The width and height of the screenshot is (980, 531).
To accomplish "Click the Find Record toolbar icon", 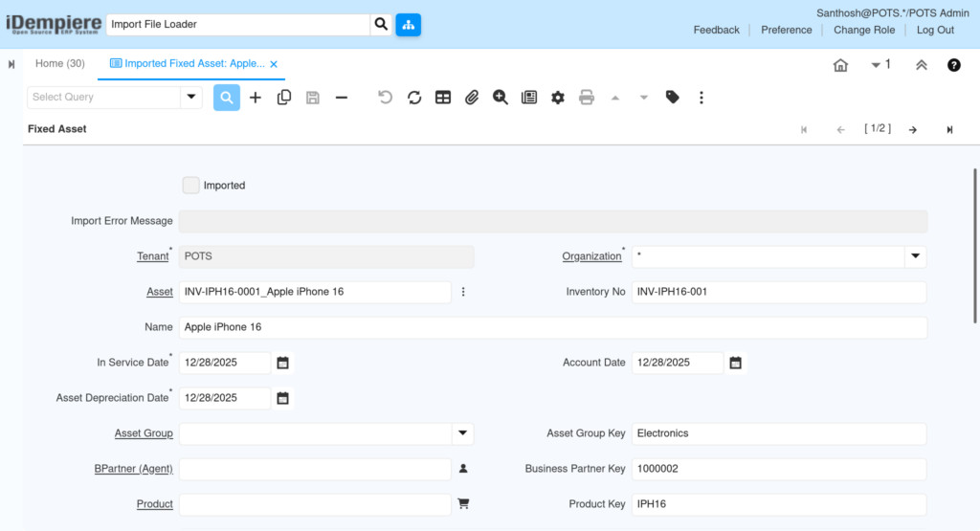I will [x=226, y=98].
